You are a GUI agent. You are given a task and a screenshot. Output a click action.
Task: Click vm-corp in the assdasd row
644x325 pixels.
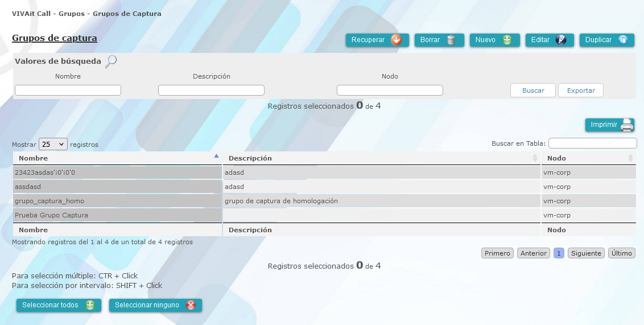(557, 187)
